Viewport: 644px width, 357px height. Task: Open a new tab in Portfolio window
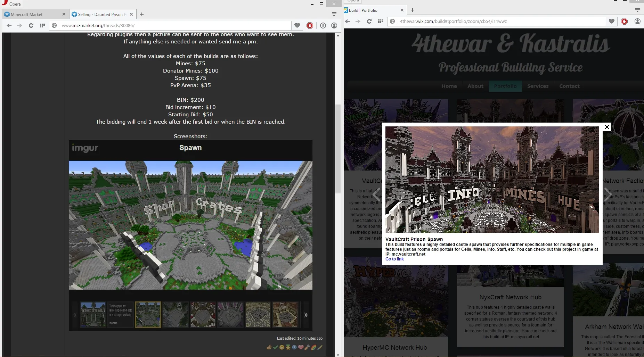point(413,10)
